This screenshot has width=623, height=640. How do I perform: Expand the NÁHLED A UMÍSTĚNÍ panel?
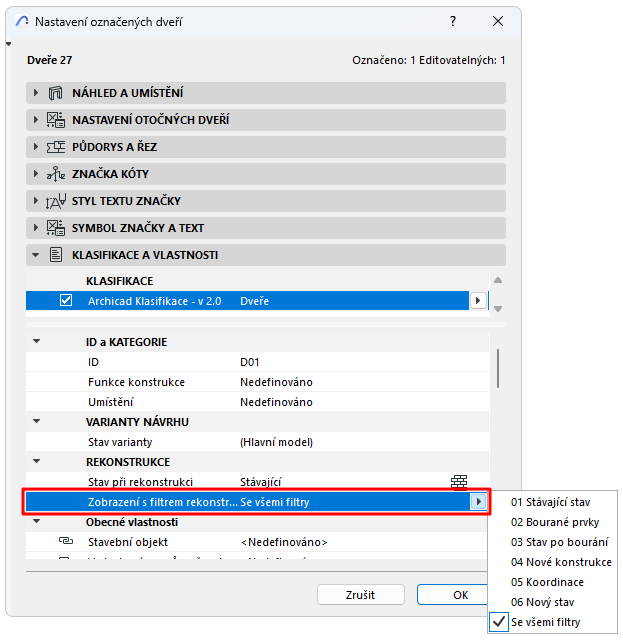coord(36,93)
